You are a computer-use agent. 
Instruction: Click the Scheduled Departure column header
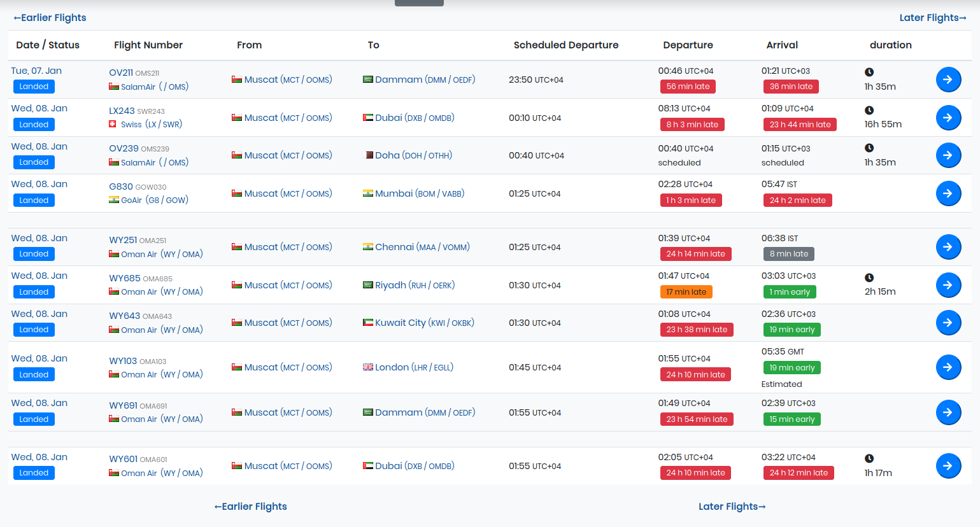[x=566, y=45]
